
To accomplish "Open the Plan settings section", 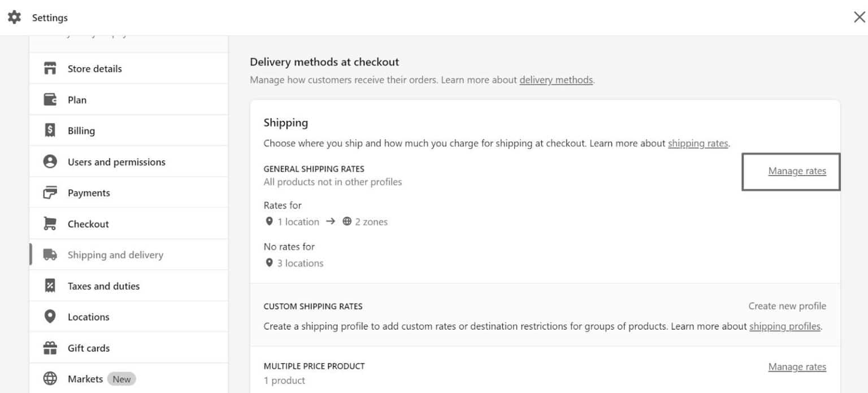I will point(78,99).
